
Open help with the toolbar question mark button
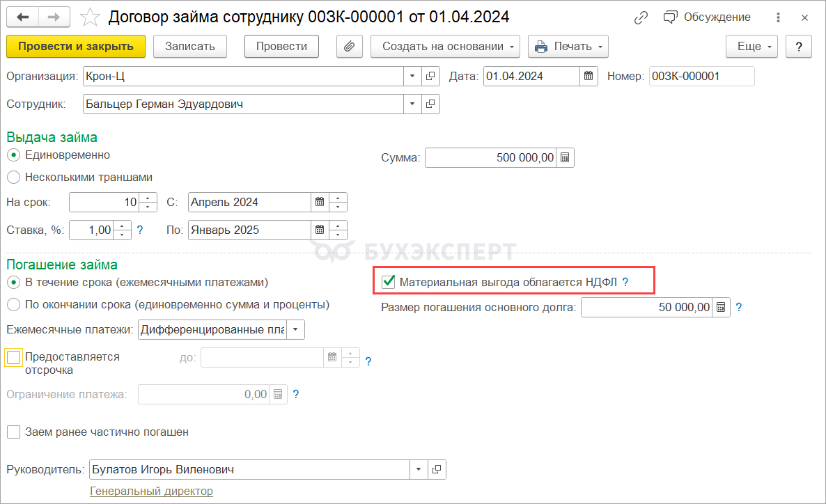[x=799, y=47]
